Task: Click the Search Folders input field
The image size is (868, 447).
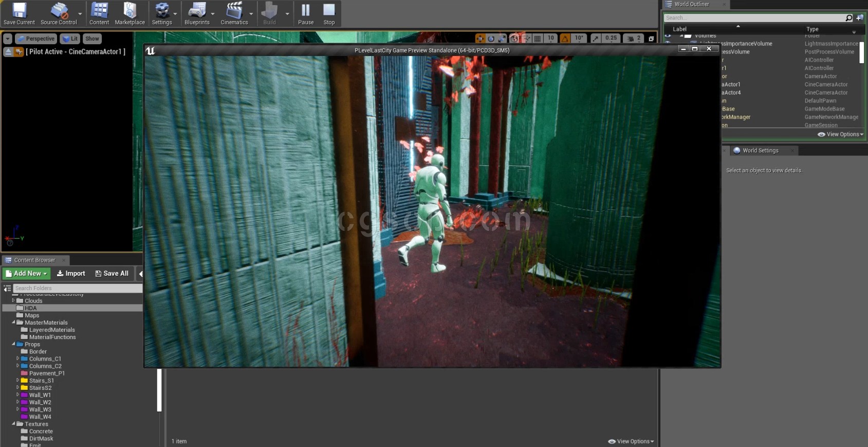Action: [78, 289]
